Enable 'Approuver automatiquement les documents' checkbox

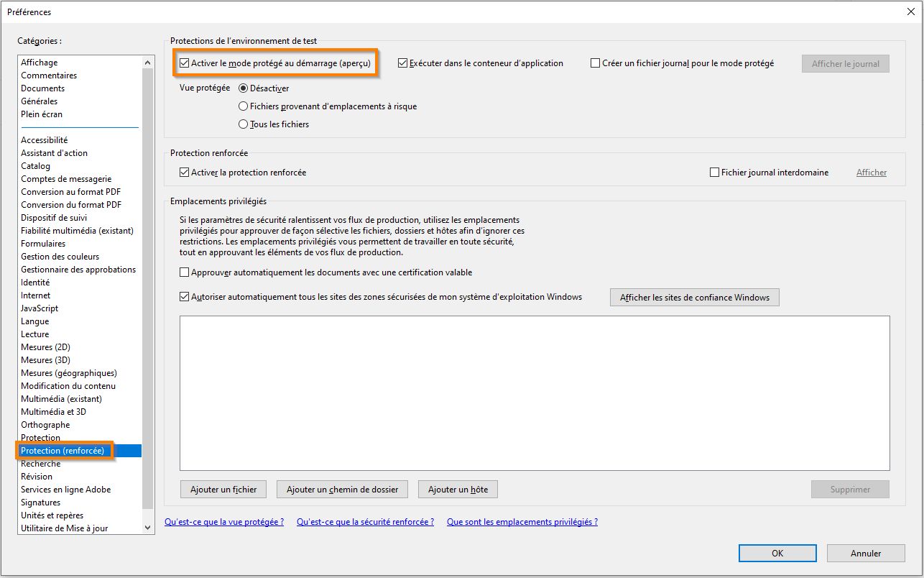185,273
